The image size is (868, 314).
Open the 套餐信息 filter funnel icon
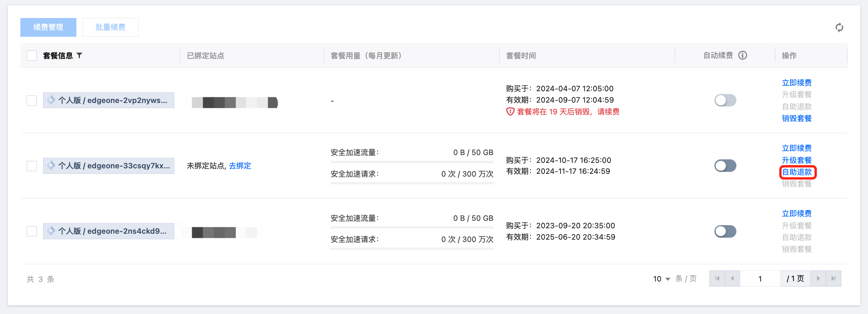[80, 55]
